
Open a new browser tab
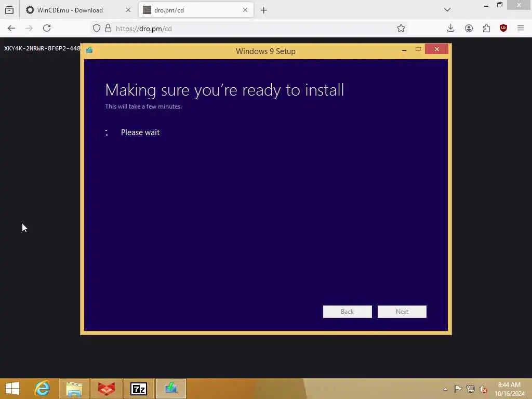263,10
